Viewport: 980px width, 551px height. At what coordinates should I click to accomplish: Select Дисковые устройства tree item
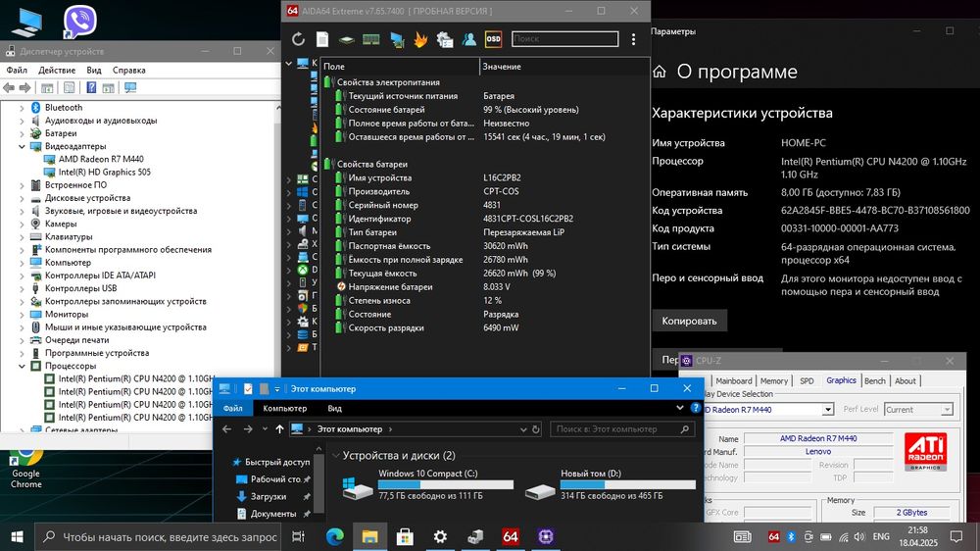pos(87,198)
